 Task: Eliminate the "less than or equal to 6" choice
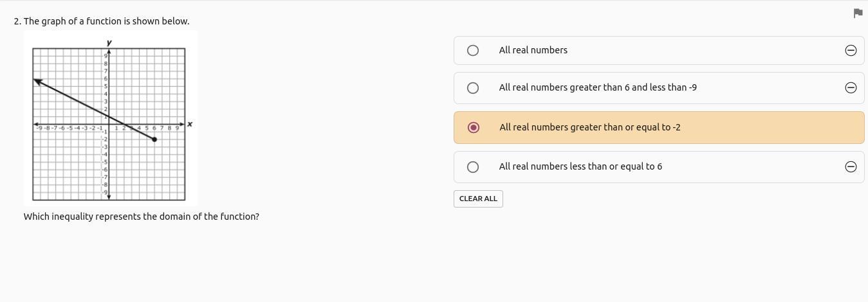(x=851, y=166)
